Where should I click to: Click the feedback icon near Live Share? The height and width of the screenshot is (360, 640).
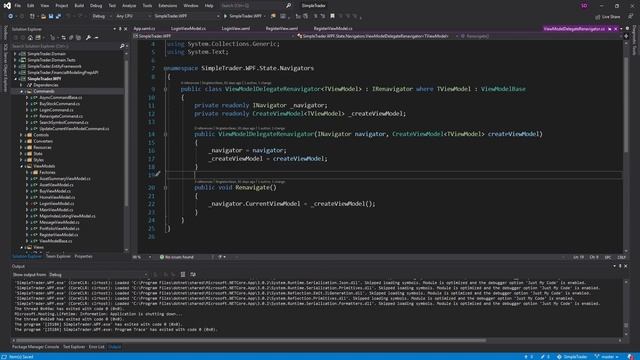(630, 16)
